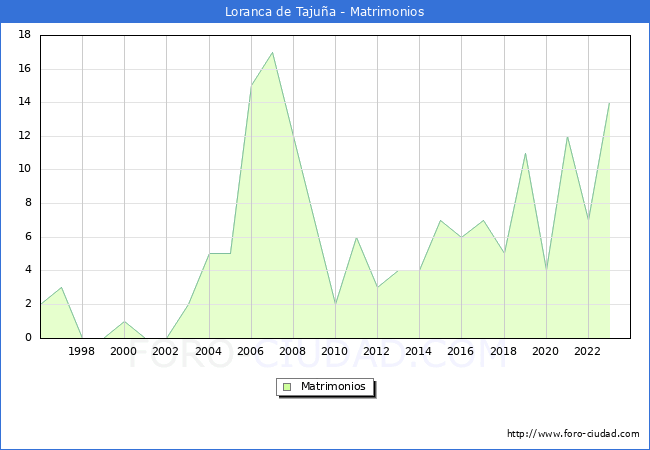Click the 10 y-axis label
This screenshot has width=650, height=450.
(25, 169)
